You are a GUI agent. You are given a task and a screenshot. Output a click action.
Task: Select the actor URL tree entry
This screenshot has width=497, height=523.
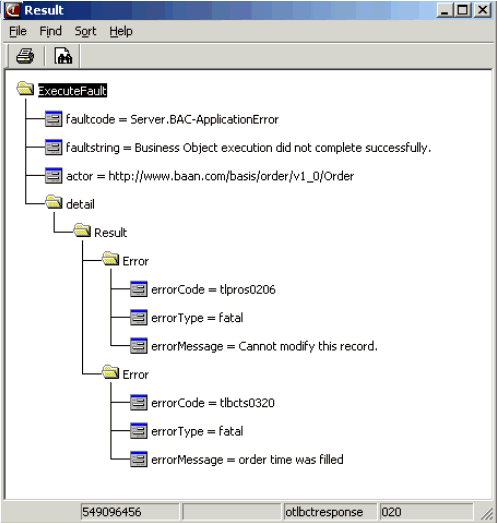(210, 176)
